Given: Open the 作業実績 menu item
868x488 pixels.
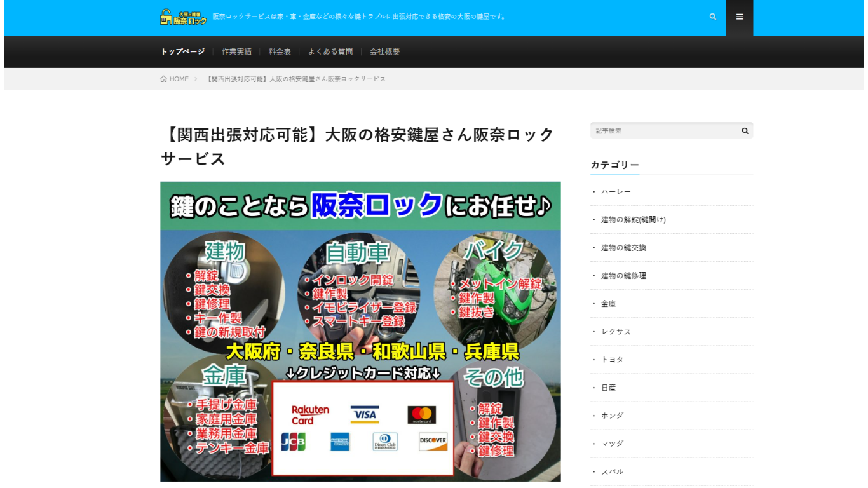Looking at the screenshot, I should [236, 51].
